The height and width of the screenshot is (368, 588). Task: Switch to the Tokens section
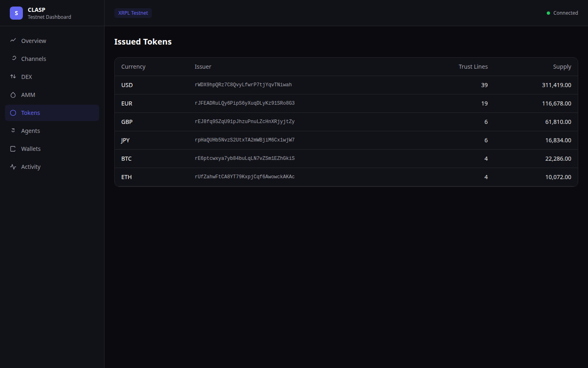pyautogui.click(x=31, y=112)
